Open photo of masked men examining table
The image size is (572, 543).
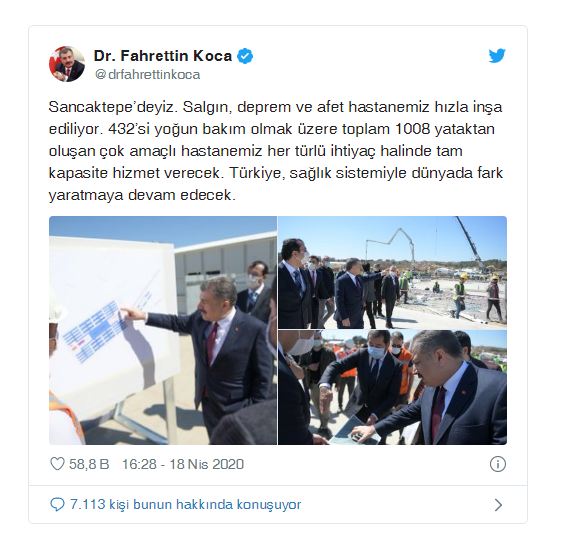click(393, 387)
